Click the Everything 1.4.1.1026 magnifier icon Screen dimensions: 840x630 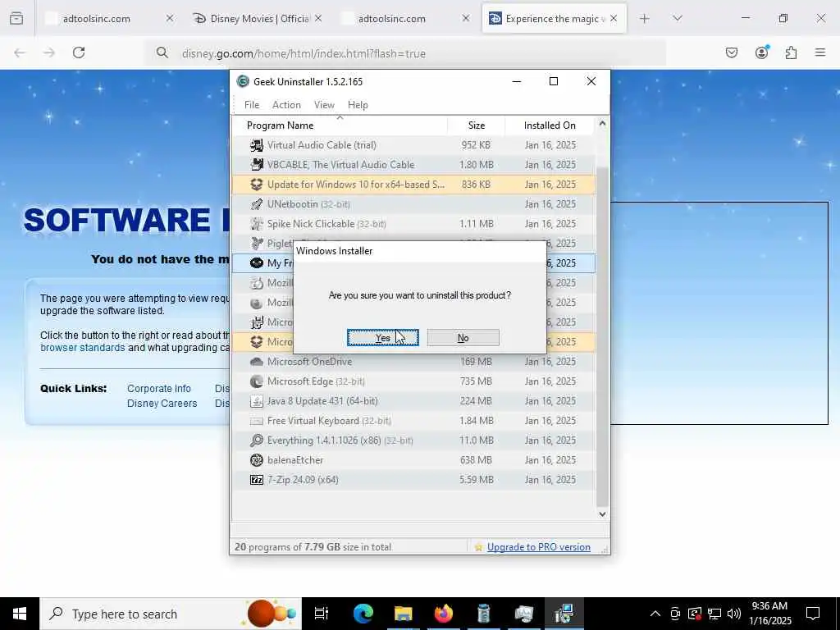coord(257,441)
